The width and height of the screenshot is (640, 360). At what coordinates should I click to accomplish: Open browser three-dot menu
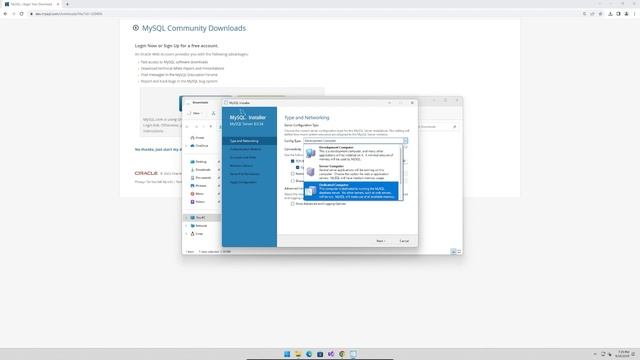coord(635,13)
